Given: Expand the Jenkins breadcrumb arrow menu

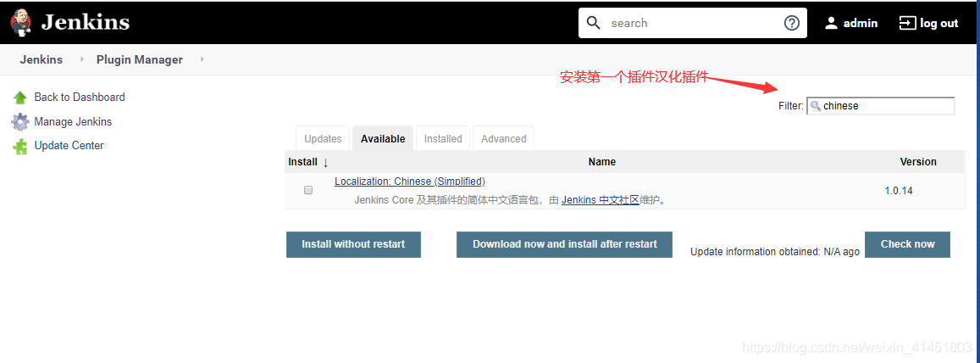Looking at the screenshot, I should tap(81, 59).
